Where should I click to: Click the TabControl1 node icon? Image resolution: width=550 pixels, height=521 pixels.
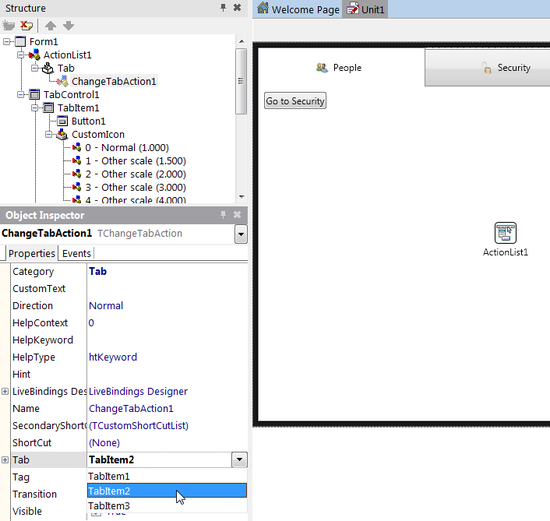click(34, 94)
